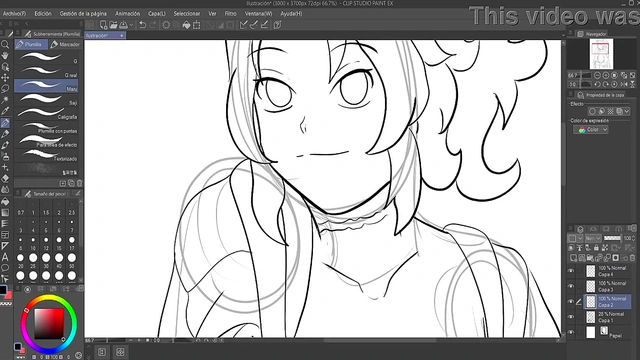Delete sub tool with trash icon
The width and height of the screenshot is (640, 360).
[80, 183]
